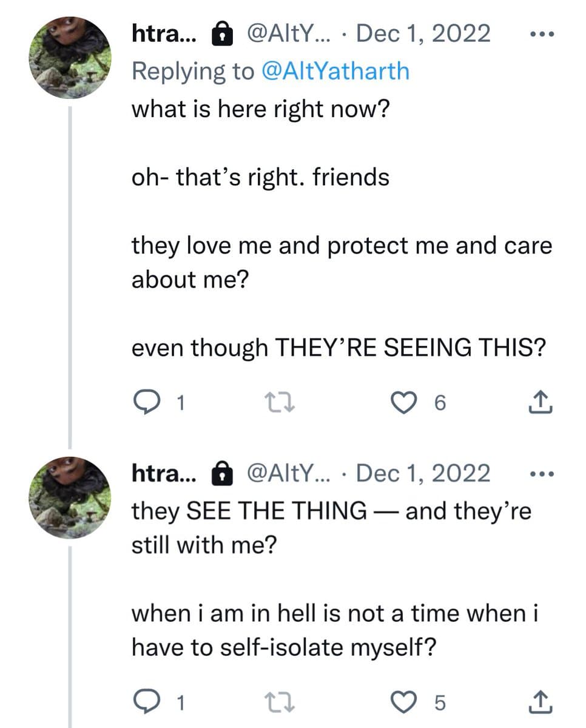Click the second tweet's display name
586x728 pixels.
click(164, 473)
